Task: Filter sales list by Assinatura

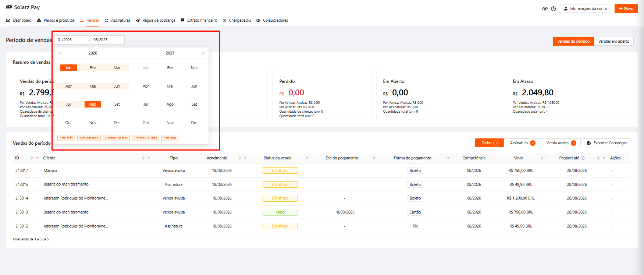Action: tap(522, 143)
